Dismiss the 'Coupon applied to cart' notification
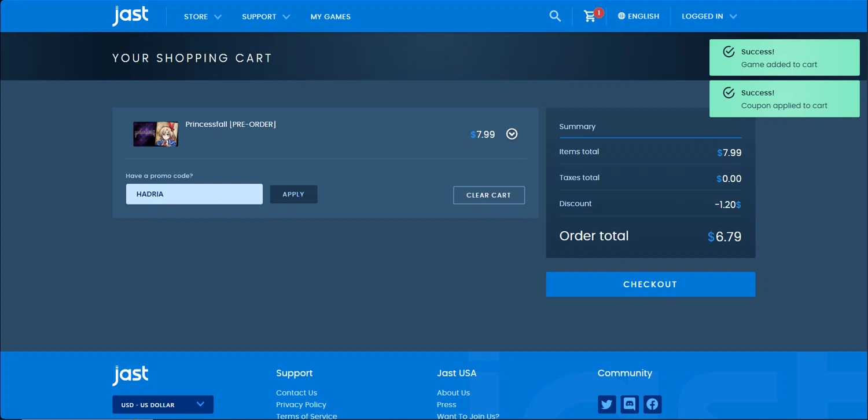 click(x=785, y=98)
